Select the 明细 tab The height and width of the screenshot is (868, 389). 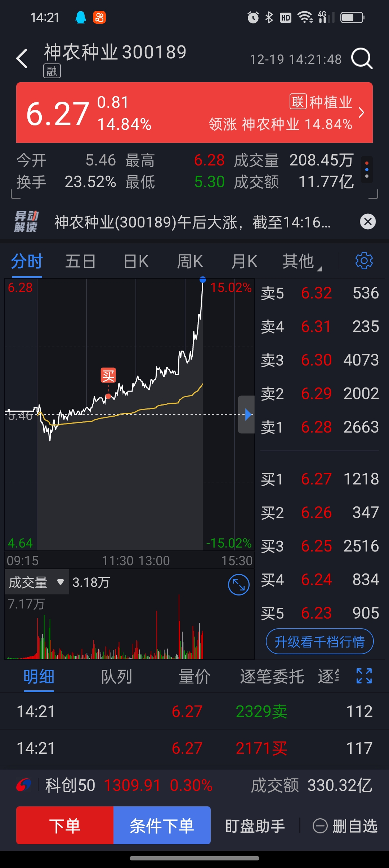(39, 677)
